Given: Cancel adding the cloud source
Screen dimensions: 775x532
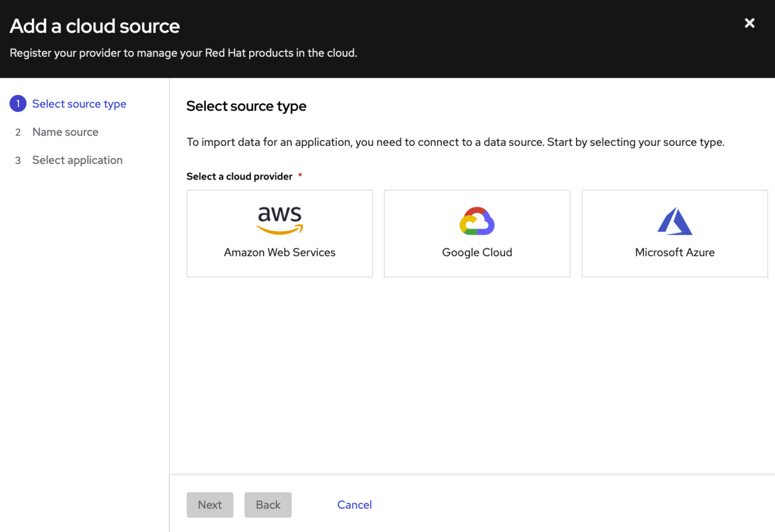Looking at the screenshot, I should 354,504.
